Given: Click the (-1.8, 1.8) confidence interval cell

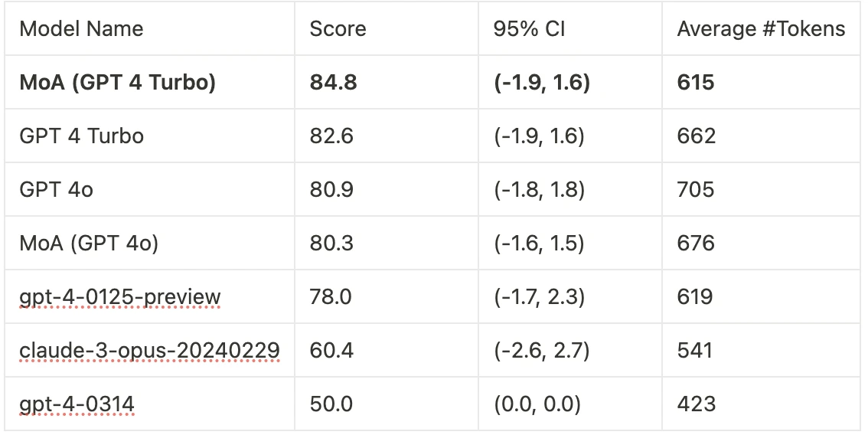Looking at the screenshot, I should 540,190.
